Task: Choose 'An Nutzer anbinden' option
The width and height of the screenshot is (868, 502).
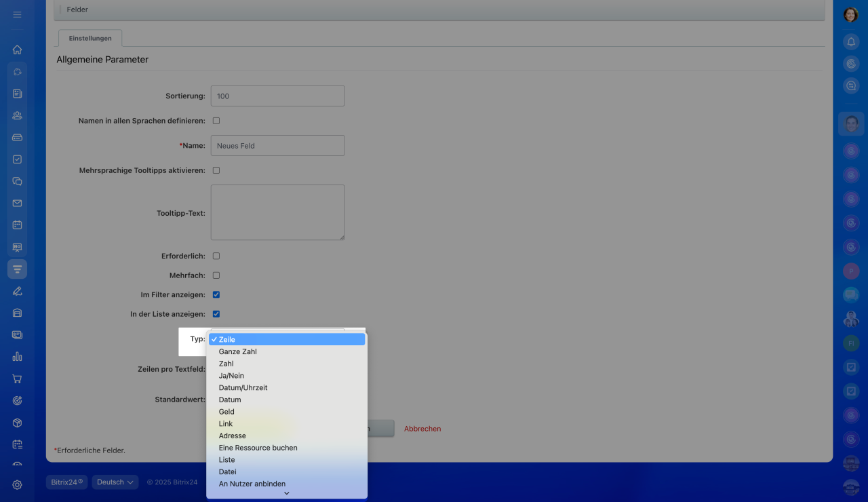Action: pyautogui.click(x=287, y=484)
